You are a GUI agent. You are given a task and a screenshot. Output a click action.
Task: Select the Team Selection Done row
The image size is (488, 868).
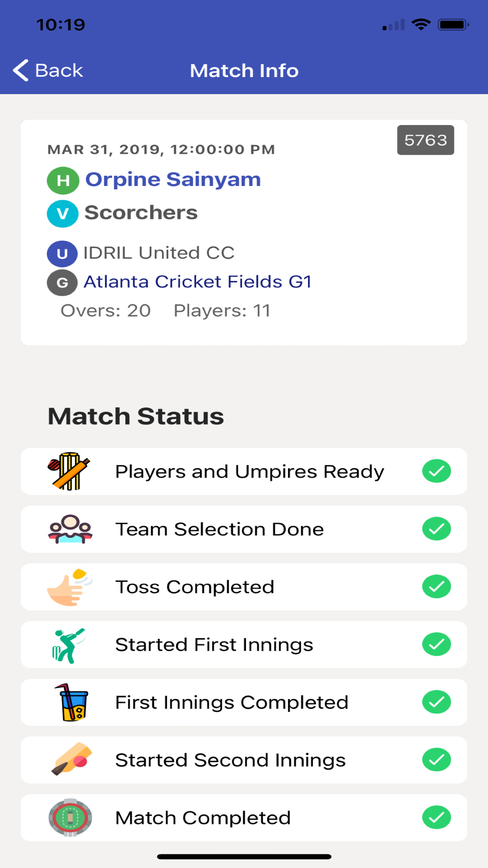coord(244,529)
